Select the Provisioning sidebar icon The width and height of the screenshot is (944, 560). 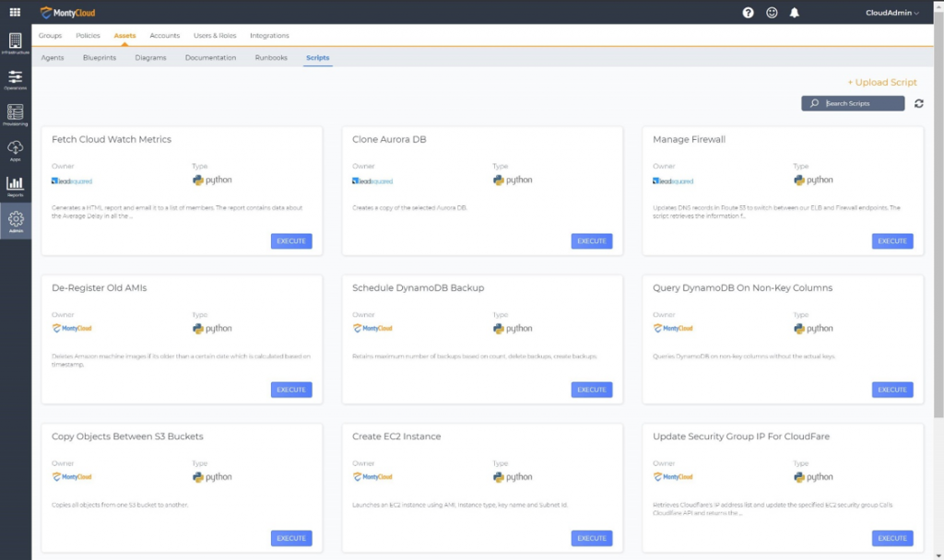15,115
